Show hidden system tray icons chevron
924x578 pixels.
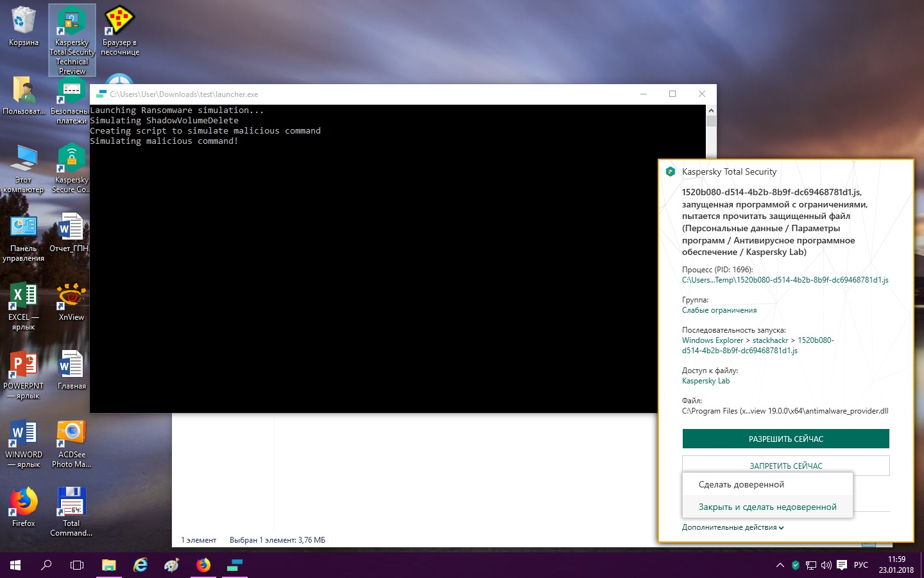coord(780,565)
